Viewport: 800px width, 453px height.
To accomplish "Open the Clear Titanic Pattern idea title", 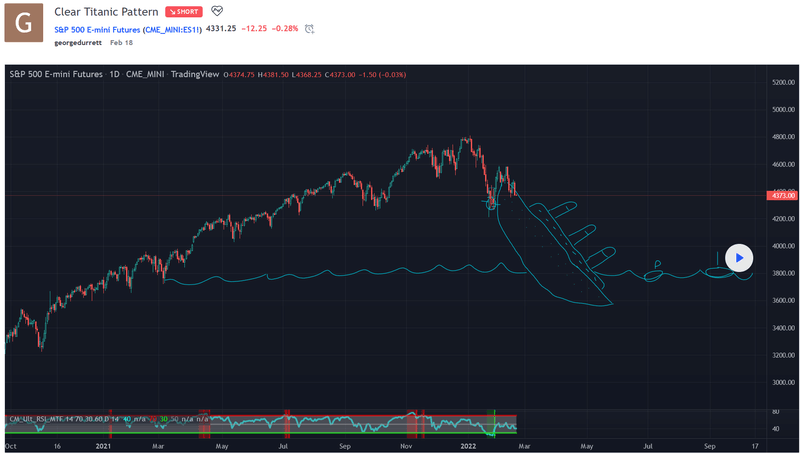I will pos(106,12).
